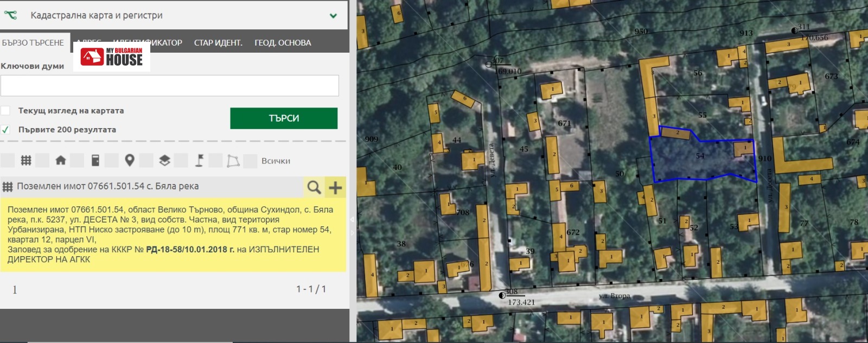Click the address map pin filter icon
Viewport: 868px width, 343px height.
tap(129, 161)
